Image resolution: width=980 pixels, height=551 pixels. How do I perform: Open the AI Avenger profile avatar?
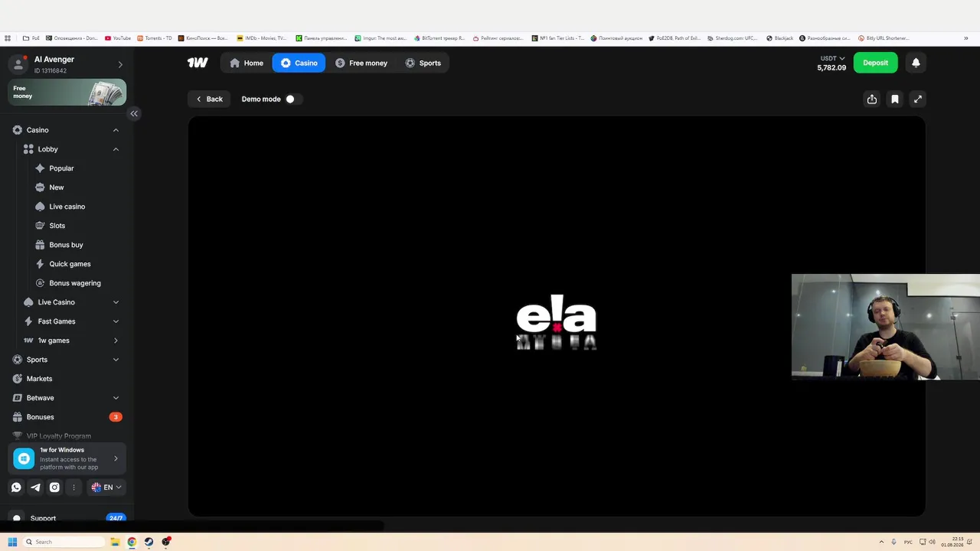coord(18,64)
